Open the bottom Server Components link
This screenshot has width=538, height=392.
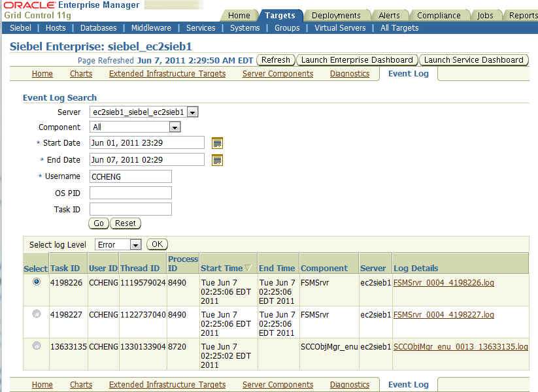[x=278, y=385]
